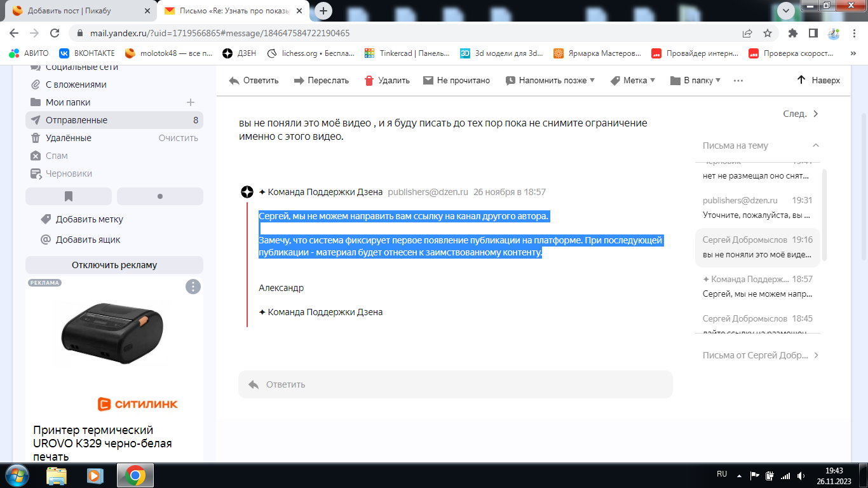Add new folder with plus icon
This screenshot has height=488, width=868.
190,102
